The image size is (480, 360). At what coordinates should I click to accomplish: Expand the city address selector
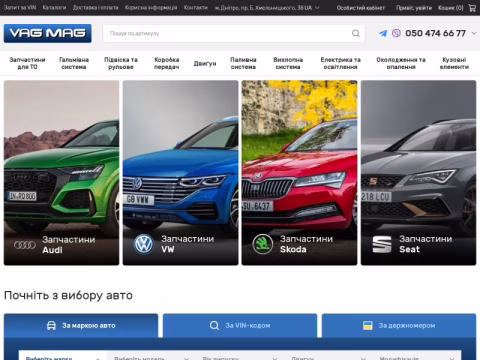tap(267, 8)
